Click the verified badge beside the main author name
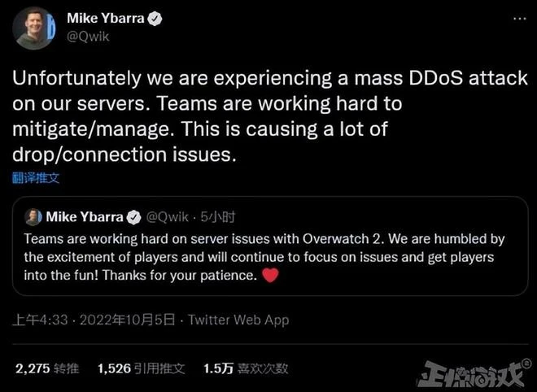 click(153, 19)
